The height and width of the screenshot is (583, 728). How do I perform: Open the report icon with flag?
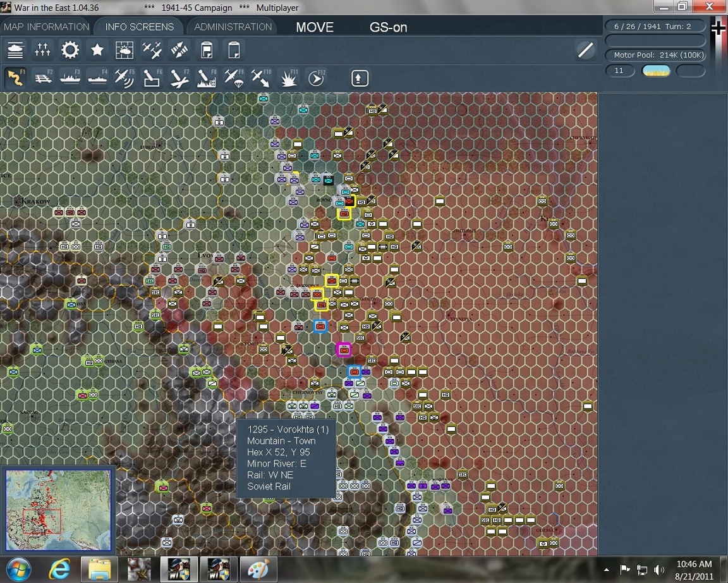207,50
